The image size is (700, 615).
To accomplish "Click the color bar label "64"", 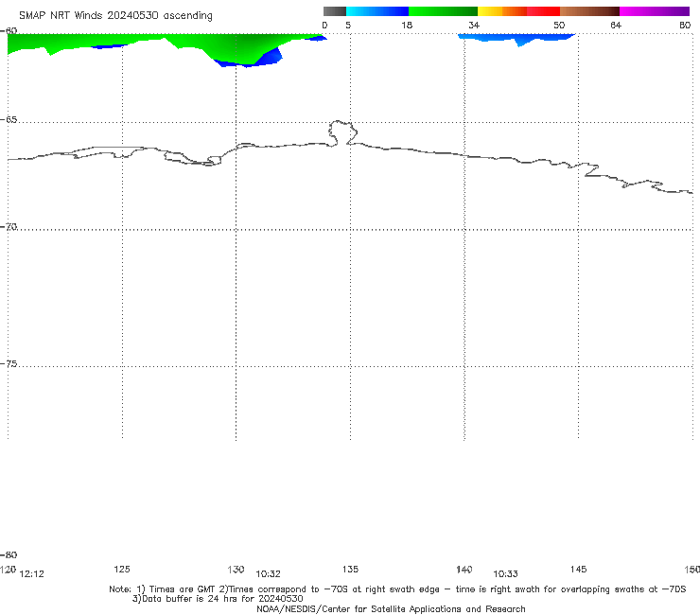I will (x=616, y=25).
